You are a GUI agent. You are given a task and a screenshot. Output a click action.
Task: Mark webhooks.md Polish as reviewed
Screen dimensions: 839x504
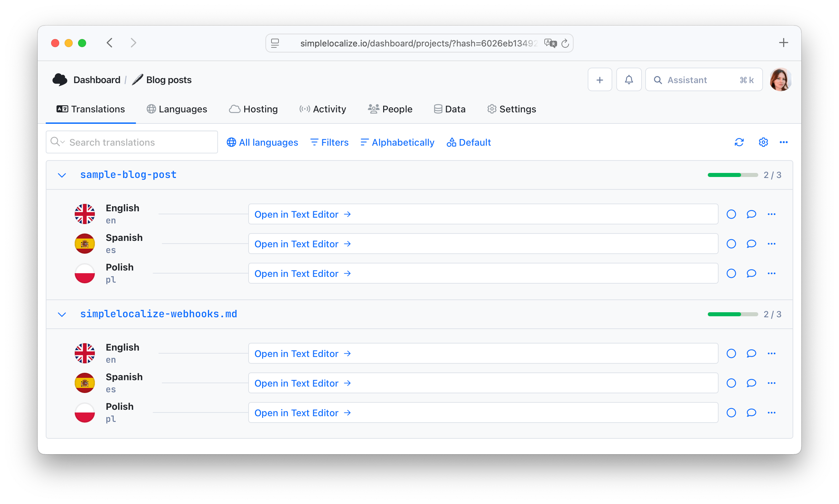731,412
